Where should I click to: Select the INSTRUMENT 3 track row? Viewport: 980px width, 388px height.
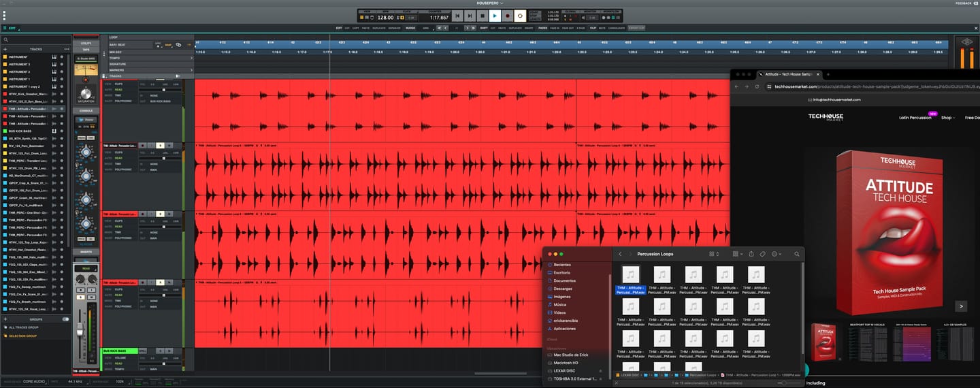(34, 64)
